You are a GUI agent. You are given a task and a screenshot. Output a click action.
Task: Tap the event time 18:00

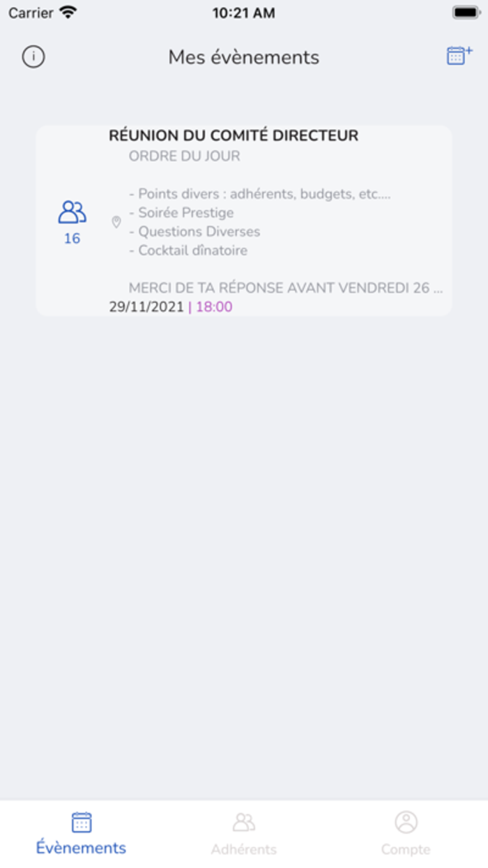click(x=214, y=307)
